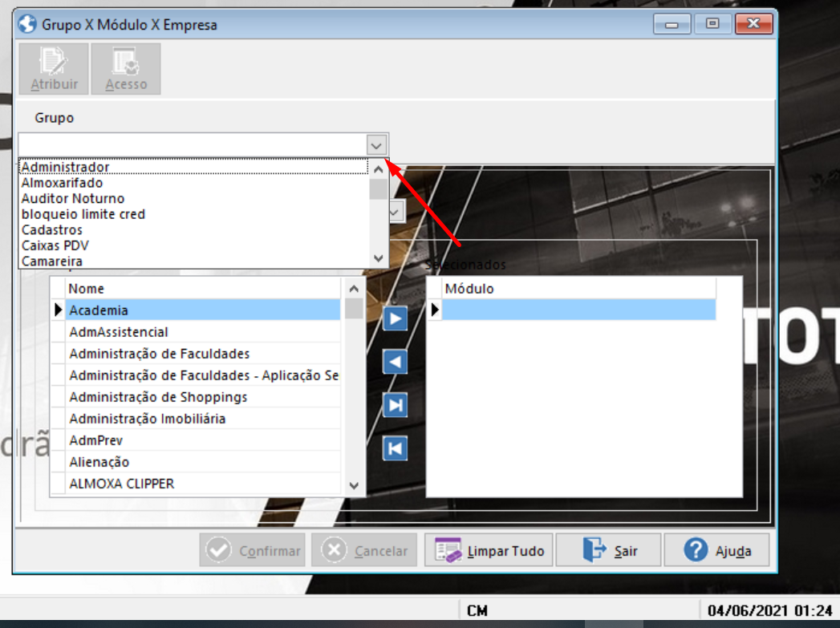Click the Nome column header
Image resolution: width=840 pixels, height=628 pixels.
tap(204, 289)
